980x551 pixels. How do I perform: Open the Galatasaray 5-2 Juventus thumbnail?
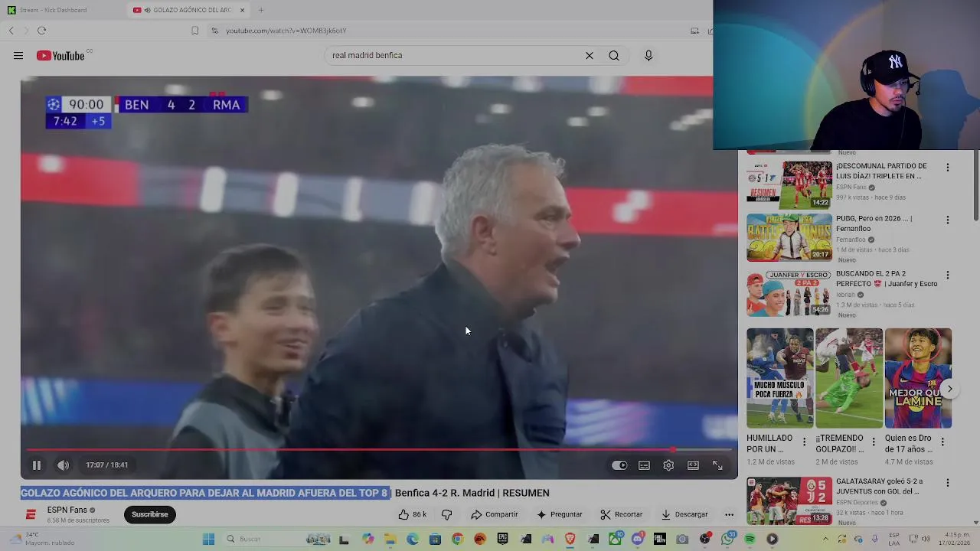pos(789,500)
